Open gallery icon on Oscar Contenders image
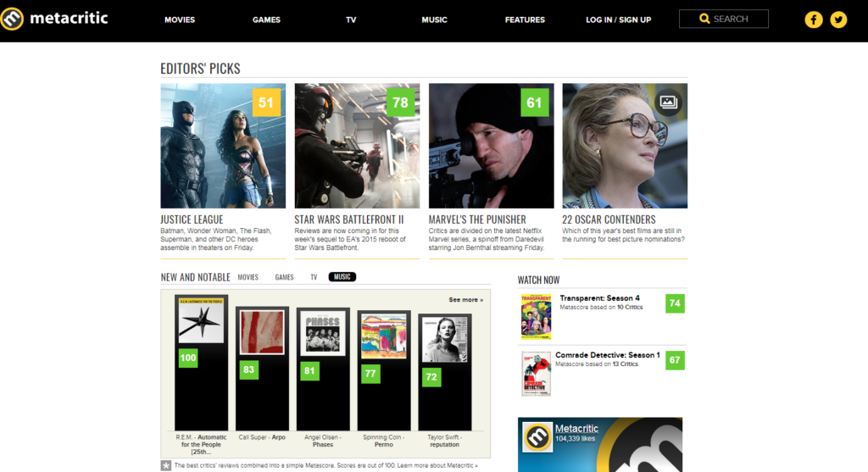This screenshot has width=868, height=472. pos(668,102)
